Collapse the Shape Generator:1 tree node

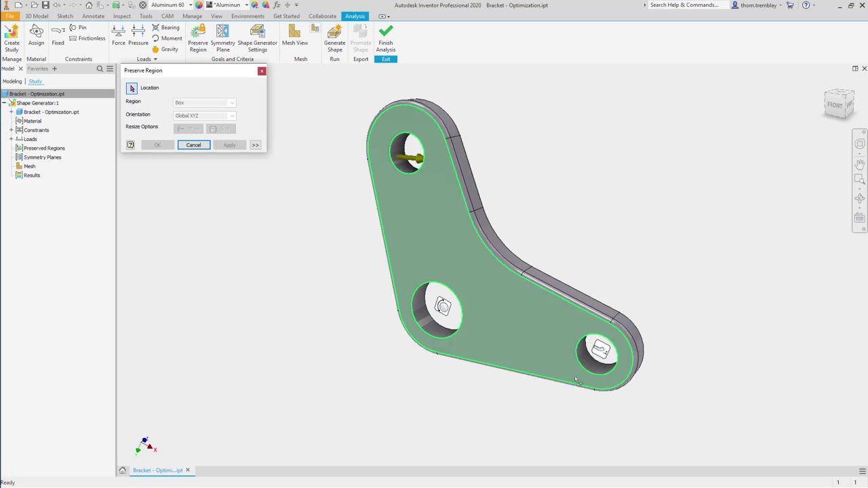(3, 103)
